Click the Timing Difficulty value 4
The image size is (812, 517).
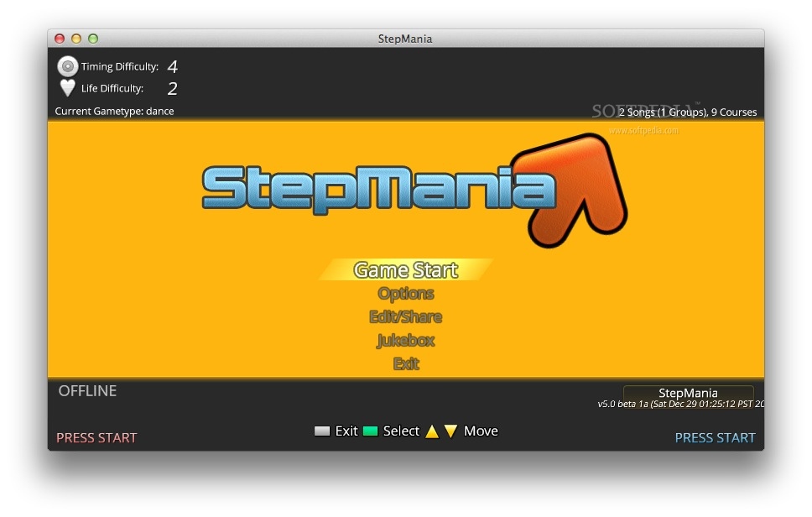(x=173, y=66)
